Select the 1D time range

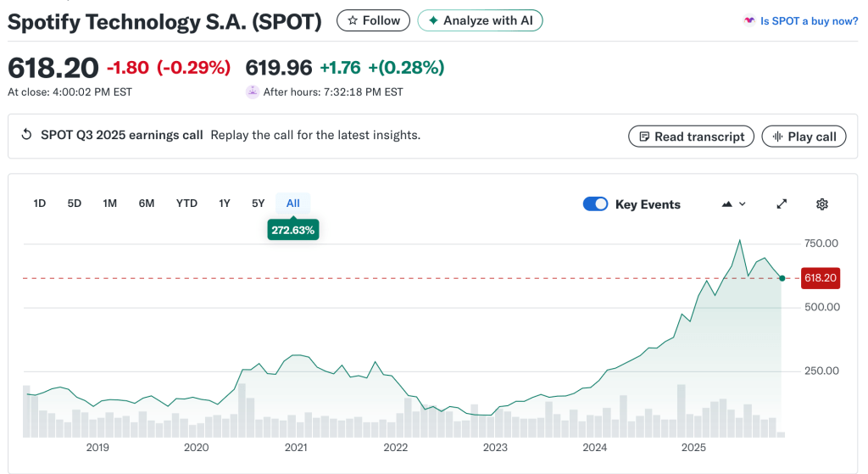pyautogui.click(x=39, y=204)
